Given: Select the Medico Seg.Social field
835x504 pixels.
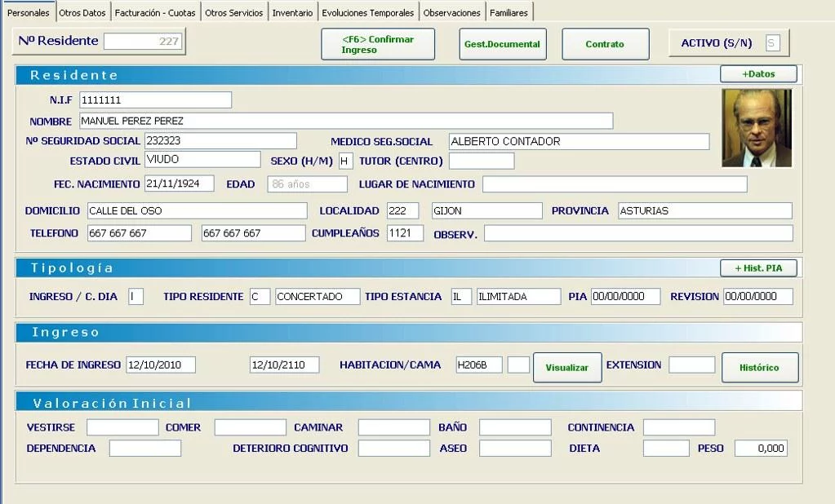Looking at the screenshot, I should (x=579, y=142).
